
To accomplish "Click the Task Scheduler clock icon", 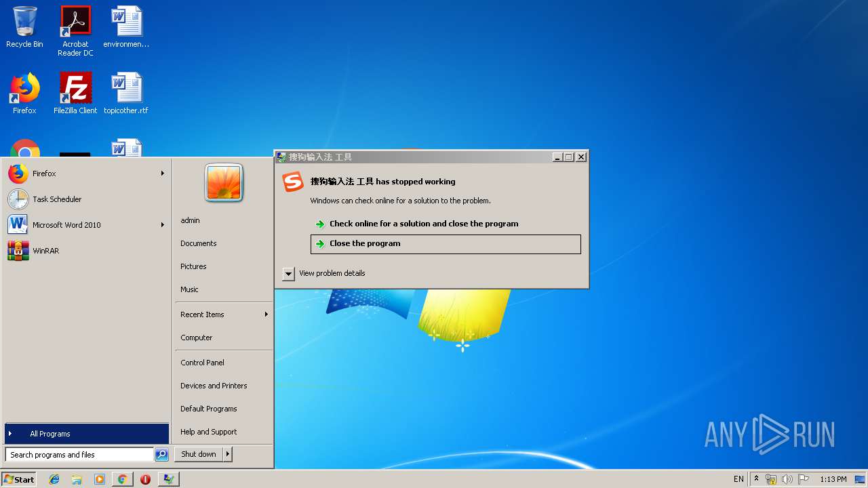I will tap(18, 199).
